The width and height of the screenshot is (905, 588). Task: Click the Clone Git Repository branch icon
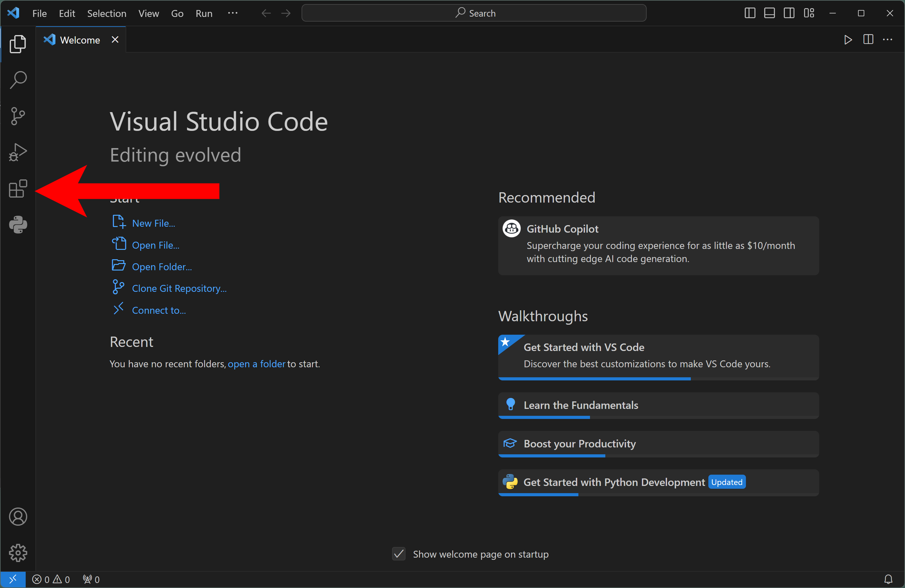(x=118, y=287)
